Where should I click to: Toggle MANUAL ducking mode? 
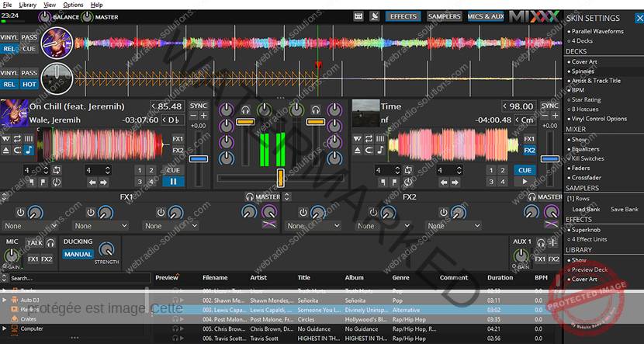coord(78,254)
